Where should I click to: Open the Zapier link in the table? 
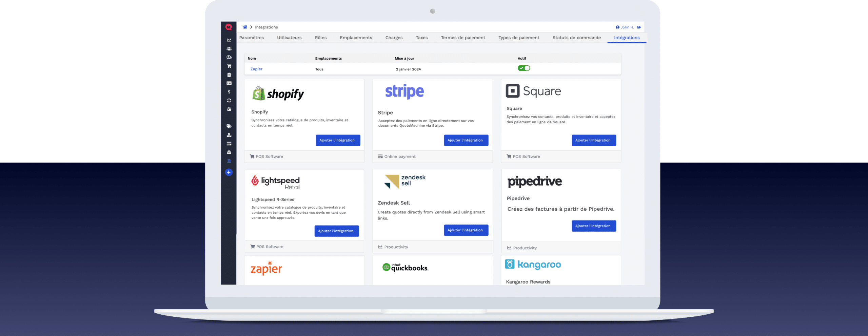point(256,69)
